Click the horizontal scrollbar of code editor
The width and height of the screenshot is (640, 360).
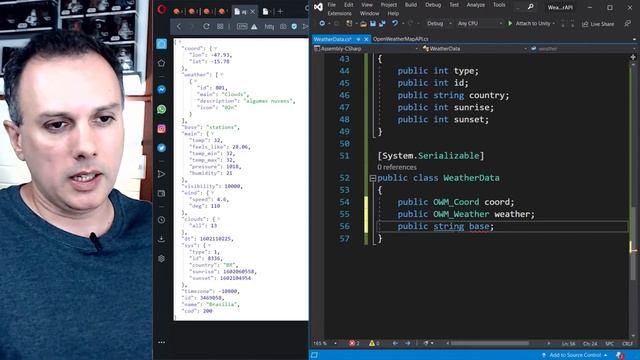(490, 343)
